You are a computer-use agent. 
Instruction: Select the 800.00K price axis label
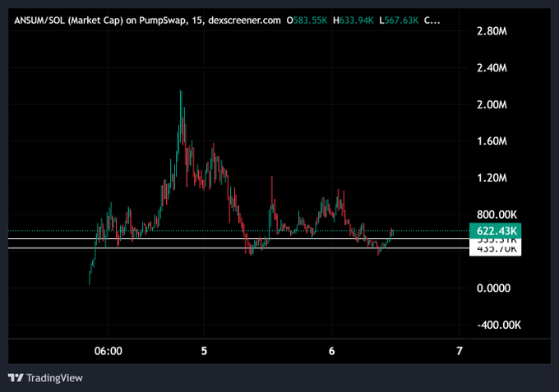click(497, 214)
